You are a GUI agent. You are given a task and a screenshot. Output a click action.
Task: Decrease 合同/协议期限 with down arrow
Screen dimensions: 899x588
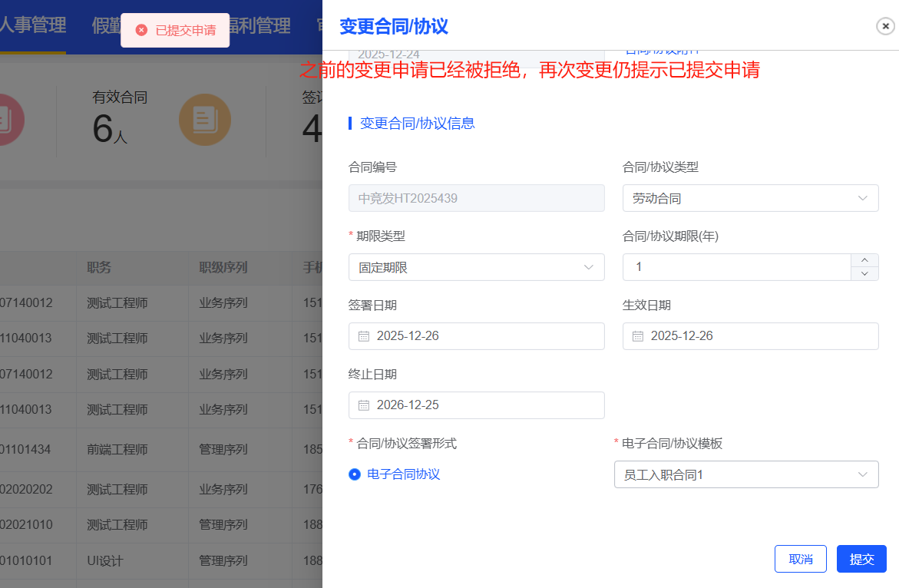pos(864,274)
